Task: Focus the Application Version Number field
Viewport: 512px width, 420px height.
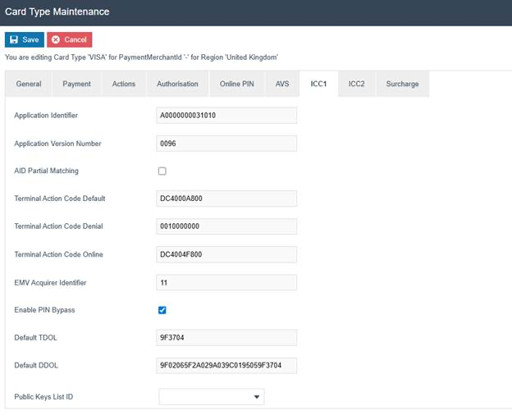Action: (x=226, y=144)
